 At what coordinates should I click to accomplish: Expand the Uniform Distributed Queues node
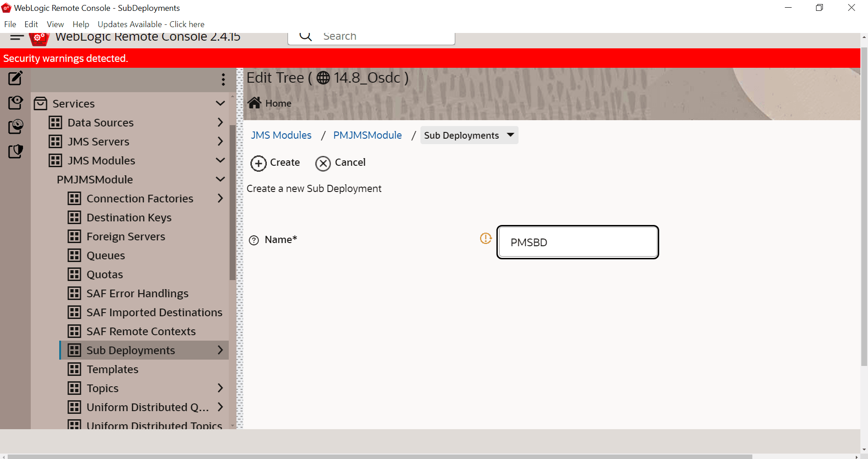coord(221,407)
